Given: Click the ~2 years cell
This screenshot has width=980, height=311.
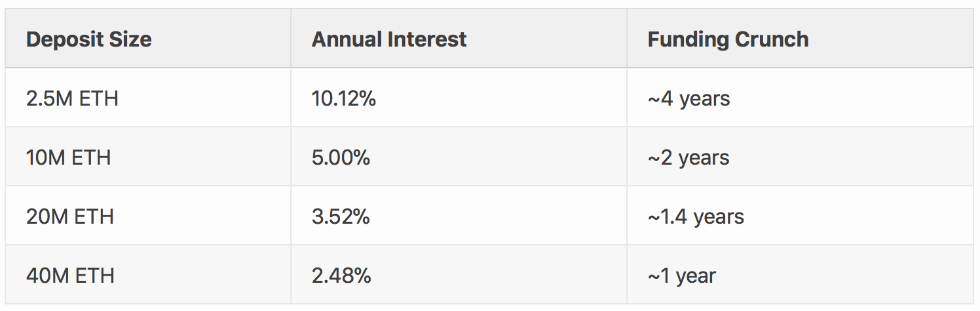Looking at the screenshot, I should 800,157.
